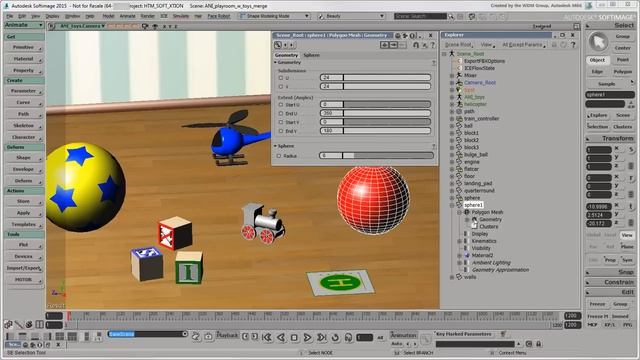The image size is (640, 360).
Task: Click the Import/Export button
Action: [x=24, y=268]
